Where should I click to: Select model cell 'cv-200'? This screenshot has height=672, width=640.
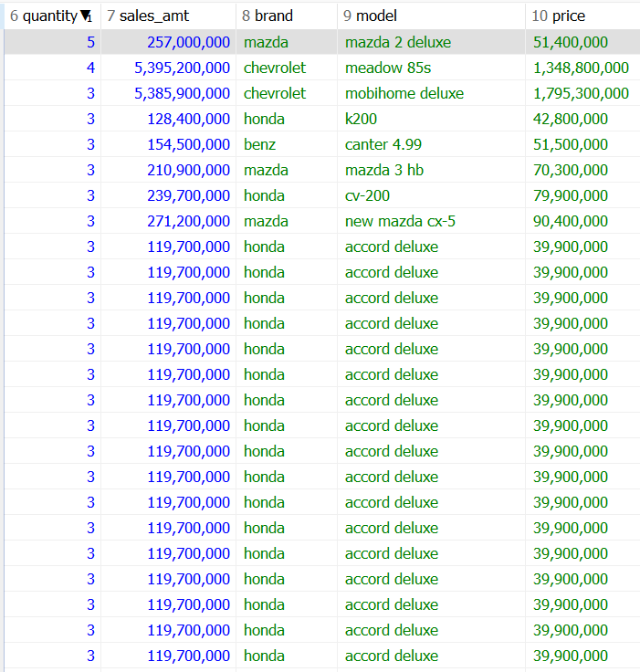pyautogui.click(x=431, y=195)
